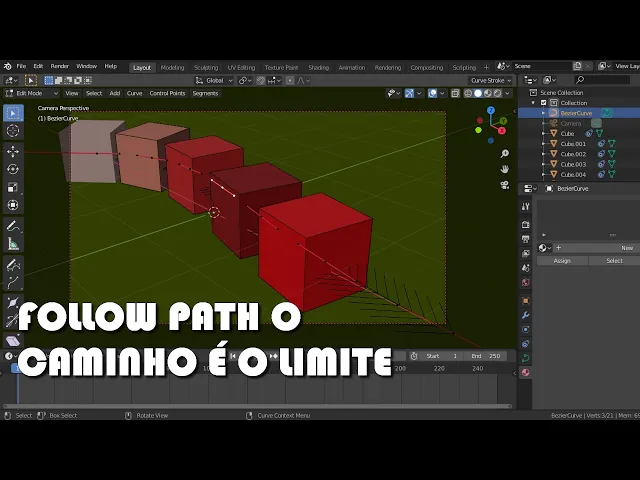
Task: Toggle snapping magnet in header
Action: 261,80
